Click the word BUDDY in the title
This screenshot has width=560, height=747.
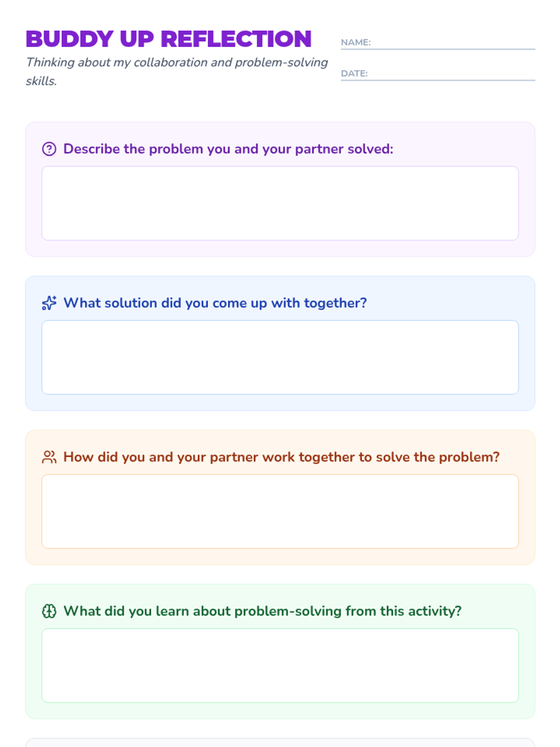(x=70, y=39)
